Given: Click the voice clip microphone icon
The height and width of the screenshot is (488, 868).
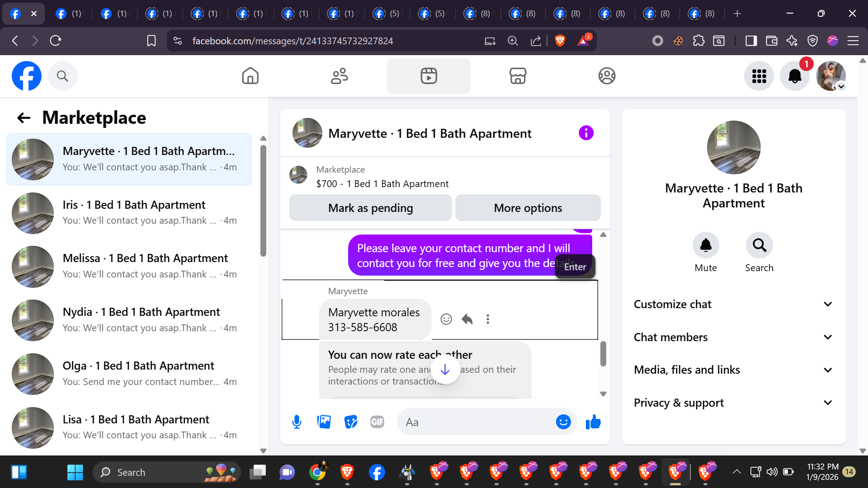Looking at the screenshot, I should pos(297,422).
